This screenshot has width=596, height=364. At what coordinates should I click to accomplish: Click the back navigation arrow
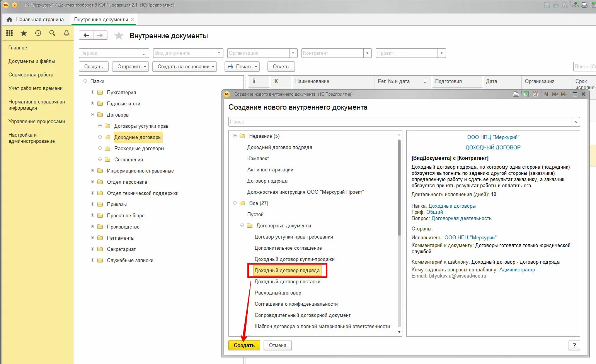pos(86,36)
